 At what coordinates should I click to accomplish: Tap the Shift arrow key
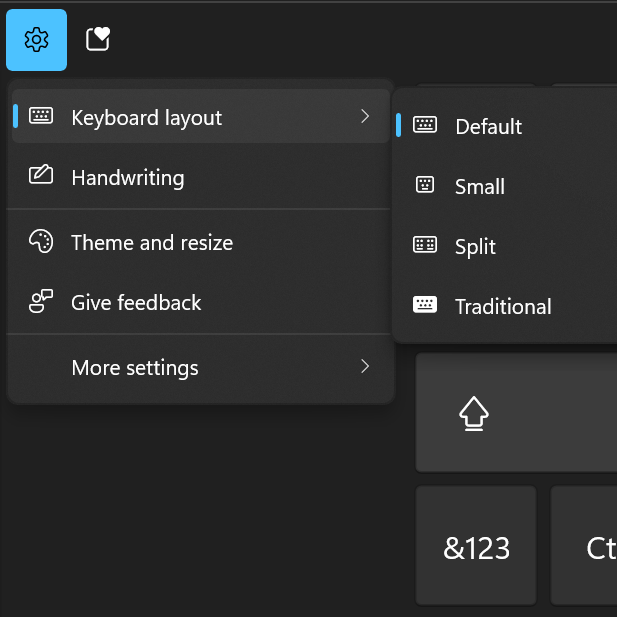[516, 412]
